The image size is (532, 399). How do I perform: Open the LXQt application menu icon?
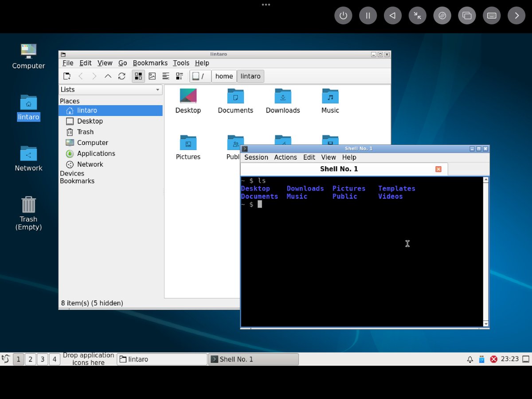pyautogui.click(x=6, y=359)
